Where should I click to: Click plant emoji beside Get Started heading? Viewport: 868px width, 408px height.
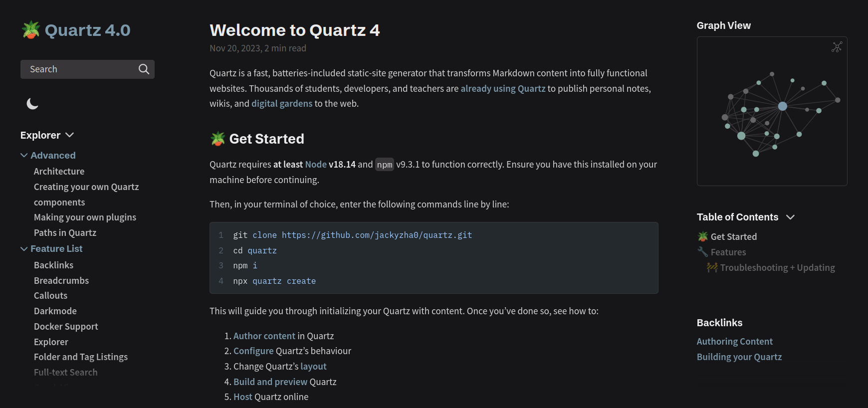[218, 139]
